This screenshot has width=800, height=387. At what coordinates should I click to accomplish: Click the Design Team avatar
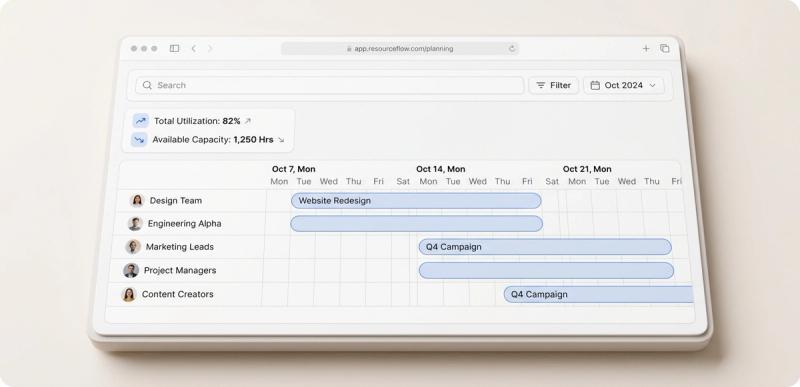[137, 200]
